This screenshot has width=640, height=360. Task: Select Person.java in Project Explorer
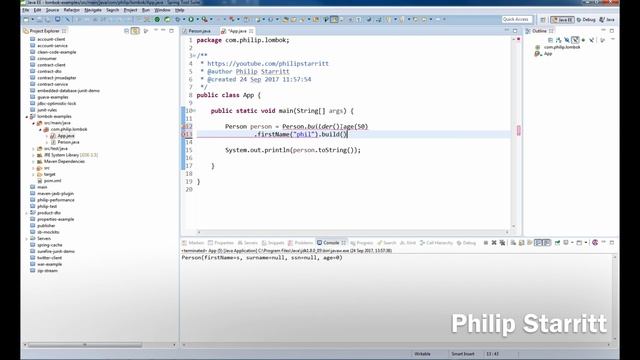click(68, 142)
